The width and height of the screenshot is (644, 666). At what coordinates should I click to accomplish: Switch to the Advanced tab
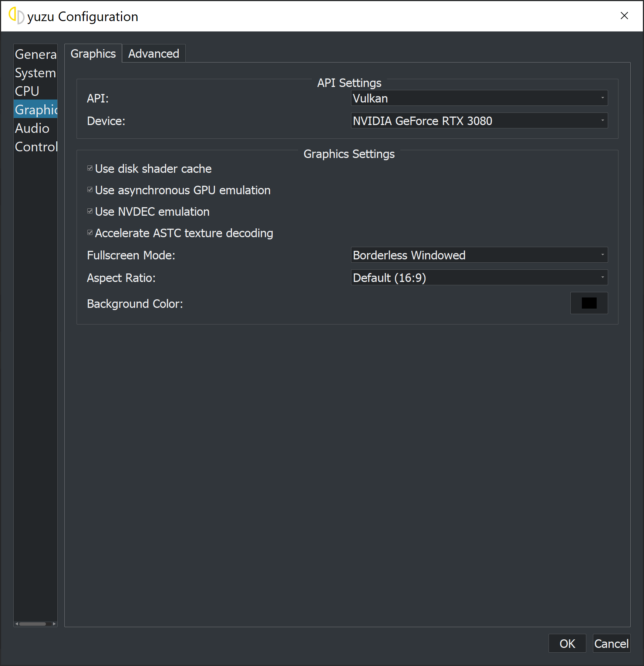coord(154,54)
